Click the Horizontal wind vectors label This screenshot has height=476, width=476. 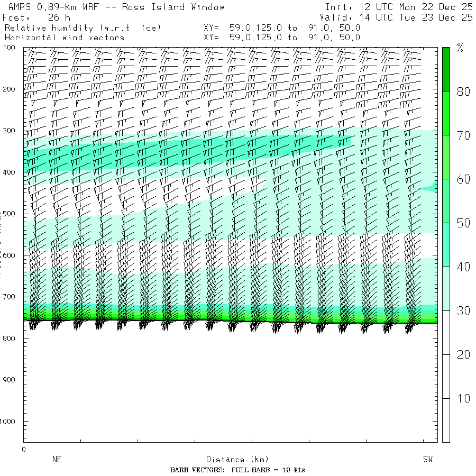(65, 38)
